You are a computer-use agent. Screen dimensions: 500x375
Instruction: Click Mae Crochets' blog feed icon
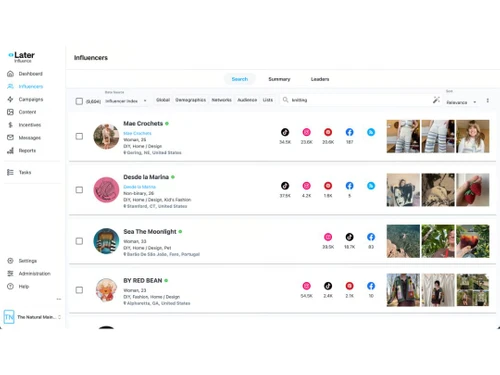coord(371,132)
